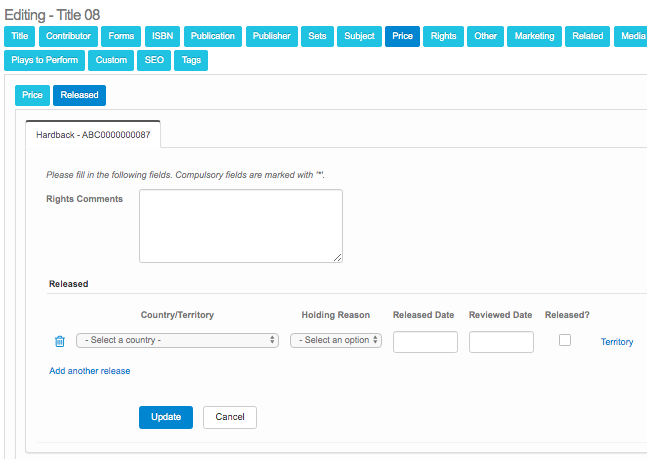Open the Contributor tab
This screenshot has height=459, width=647.
(69, 36)
